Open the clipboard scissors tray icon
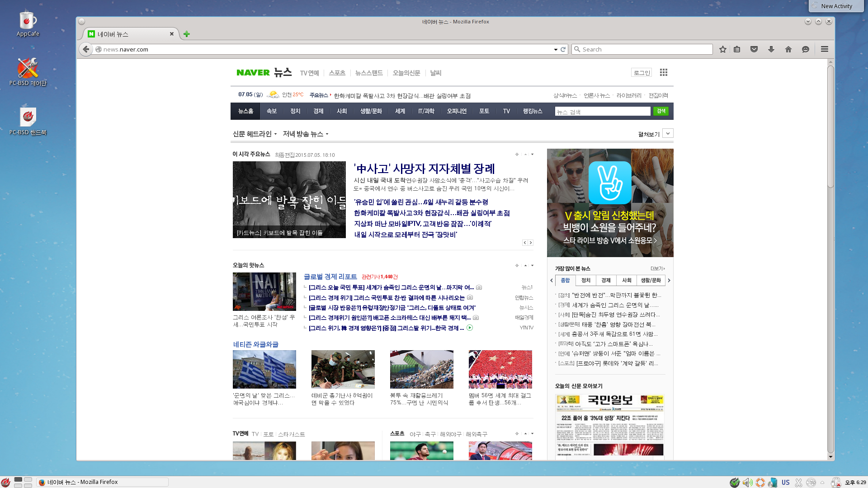Image resolution: width=868 pixels, height=488 pixels. (798, 483)
